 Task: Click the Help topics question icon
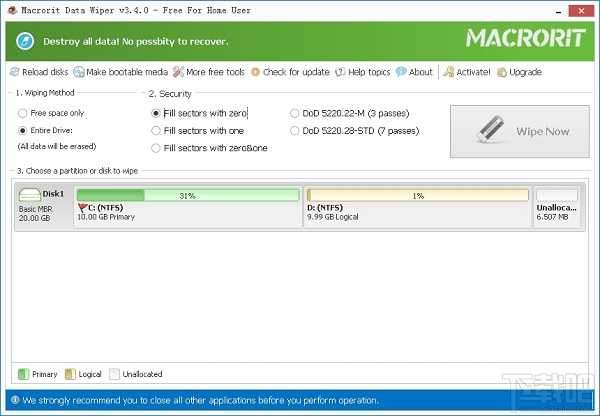[x=340, y=72]
